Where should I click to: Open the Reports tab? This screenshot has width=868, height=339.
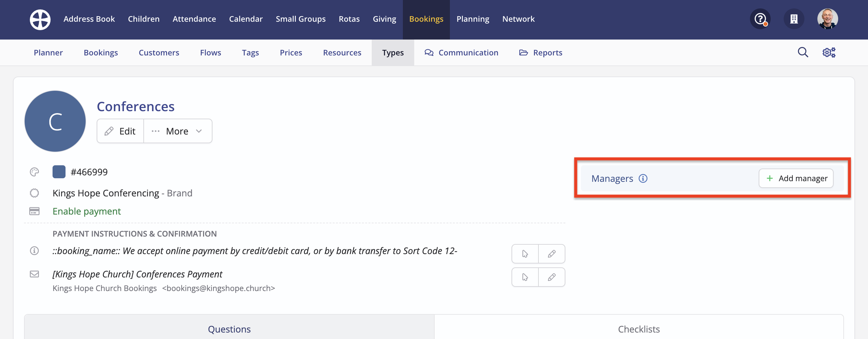(x=540, y=53)
